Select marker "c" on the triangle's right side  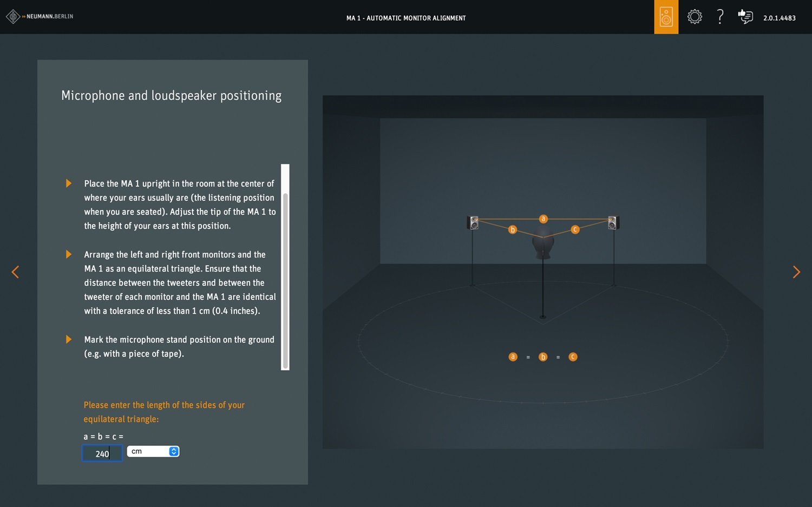click(575, 230)
